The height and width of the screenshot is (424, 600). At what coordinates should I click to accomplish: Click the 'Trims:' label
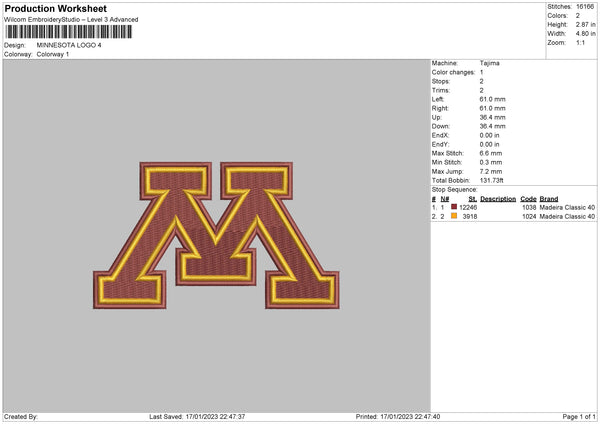tap(441, 90)
